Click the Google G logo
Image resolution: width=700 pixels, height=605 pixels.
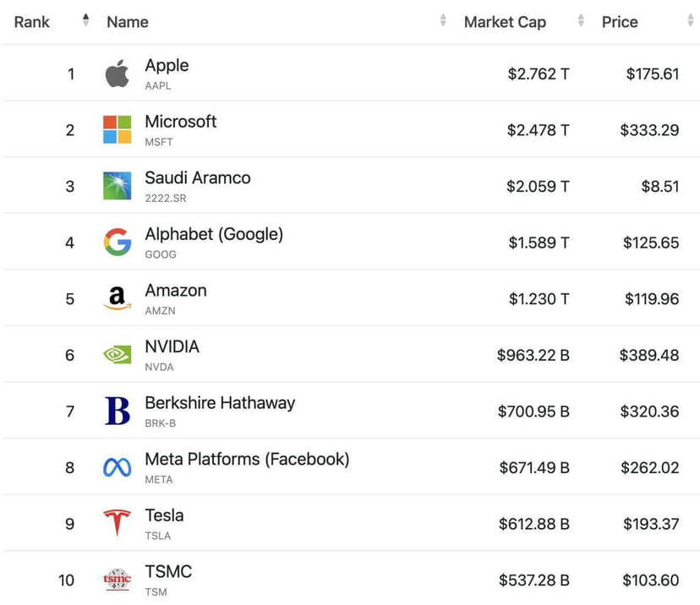pos(117,242)
